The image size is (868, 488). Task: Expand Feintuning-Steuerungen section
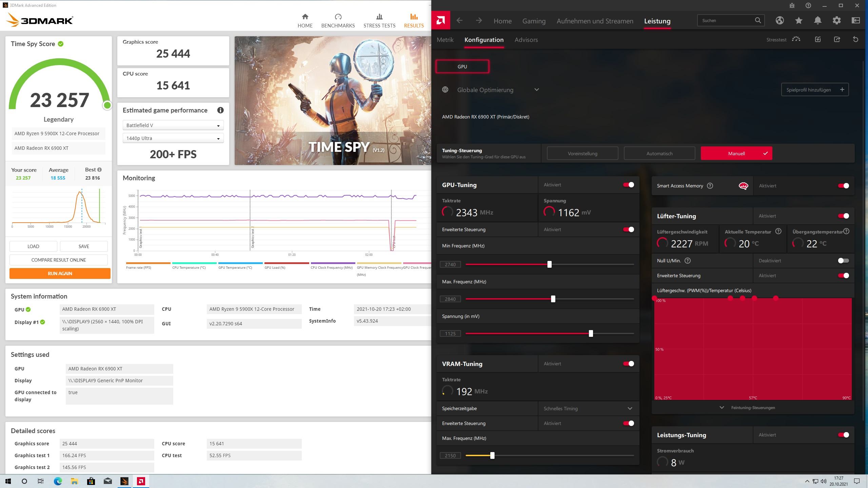[753, 408]
